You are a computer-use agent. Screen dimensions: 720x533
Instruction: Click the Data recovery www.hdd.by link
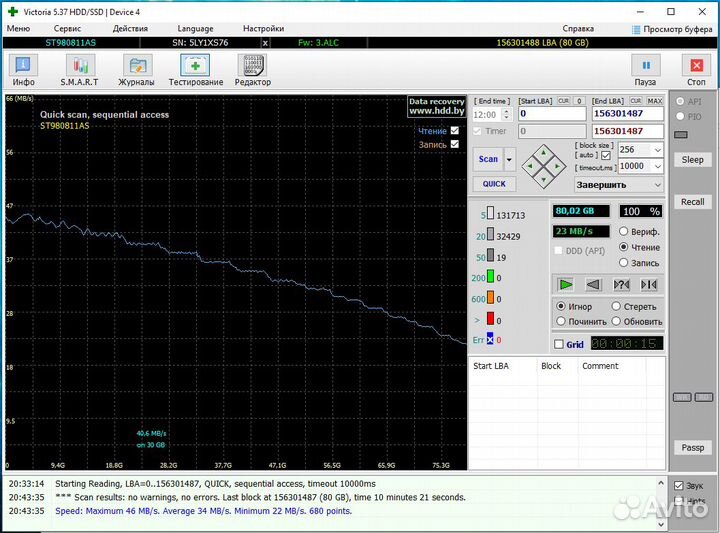pos(436,107)
